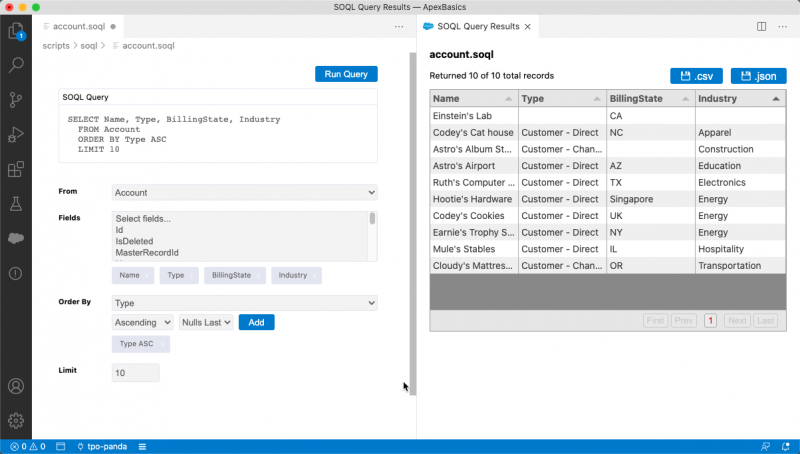The image size is (800, 454).
Task: Click account.soql in the breadcrumb
Action: pyautogui.click(x=148, y=46)
